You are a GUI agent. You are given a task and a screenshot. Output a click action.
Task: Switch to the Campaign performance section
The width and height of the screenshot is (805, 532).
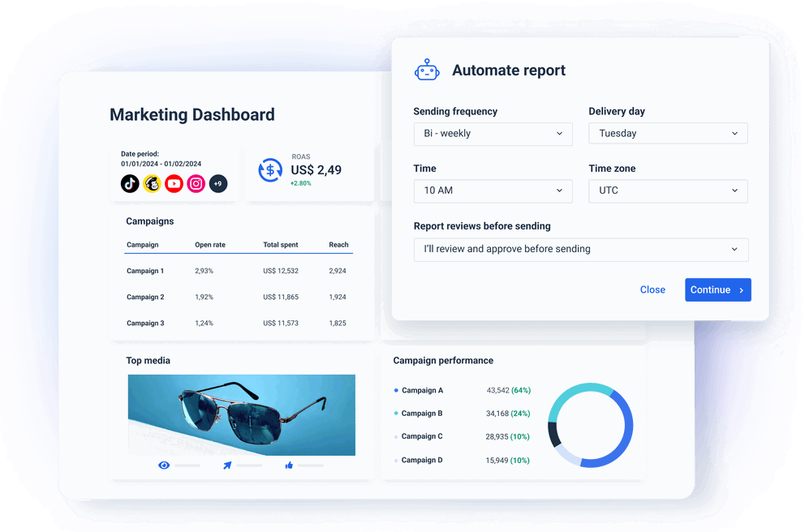442,360
